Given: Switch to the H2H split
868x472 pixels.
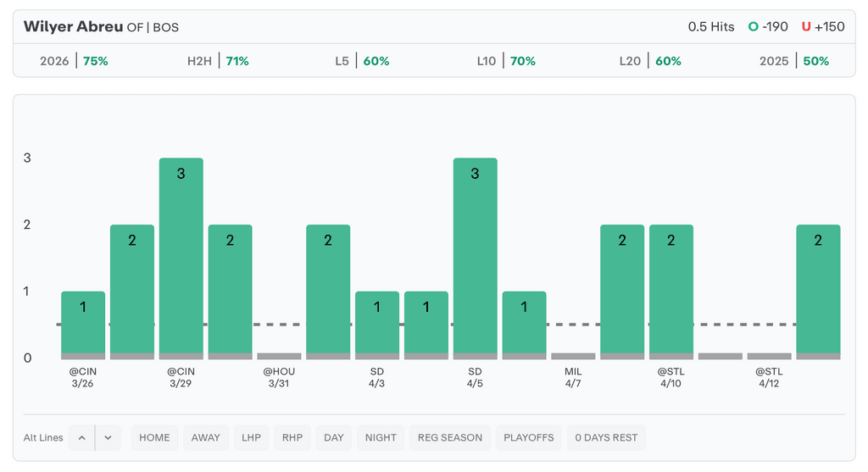Looking at the screenshot, I should click(218, 61).
